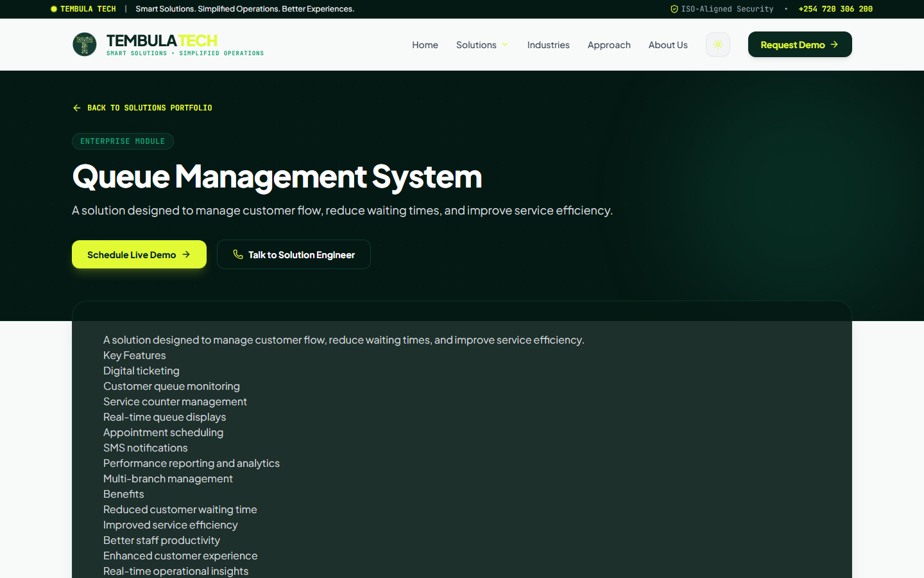Click the ISO-Aligned Security shield icon
The image size is (924, 578).
point(674,9)
